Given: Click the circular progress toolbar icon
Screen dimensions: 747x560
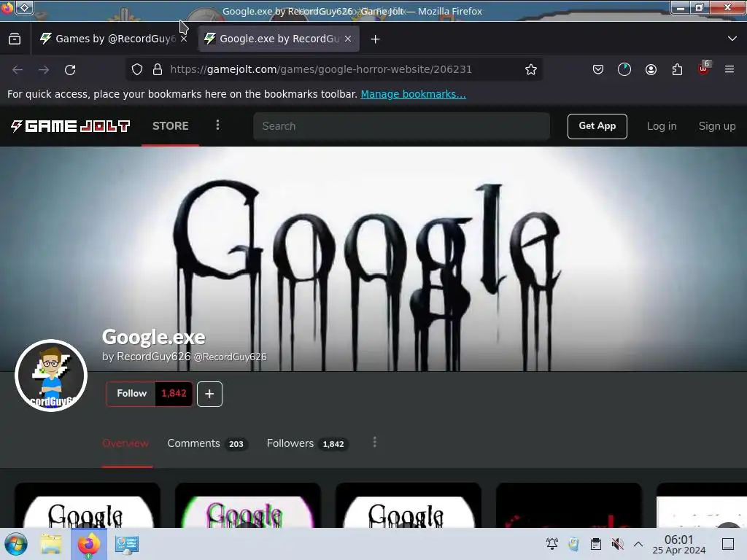Looking at the screenshot, I should (x=624, y=69).
